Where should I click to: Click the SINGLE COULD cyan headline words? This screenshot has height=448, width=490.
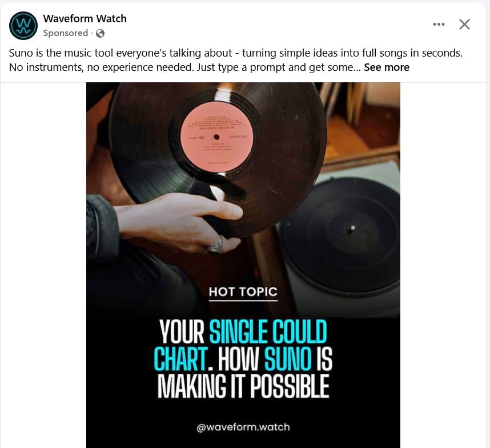268,331
